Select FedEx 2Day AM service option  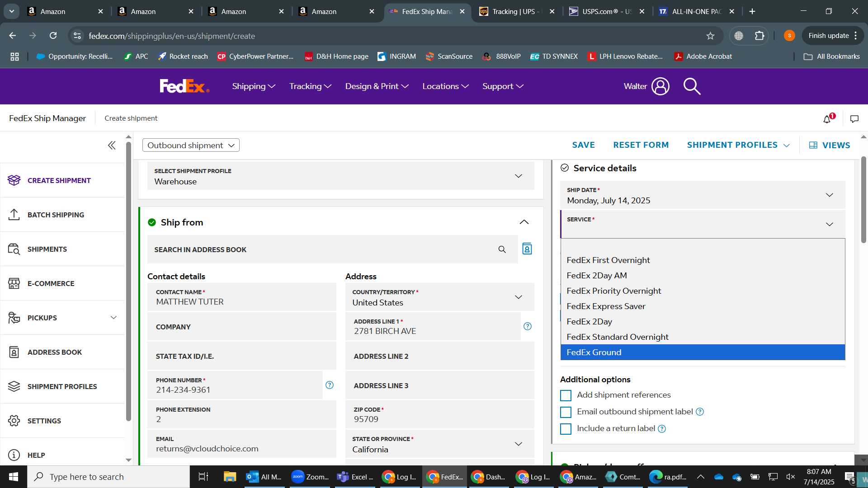pyautogui.click(x=703, y=276)
